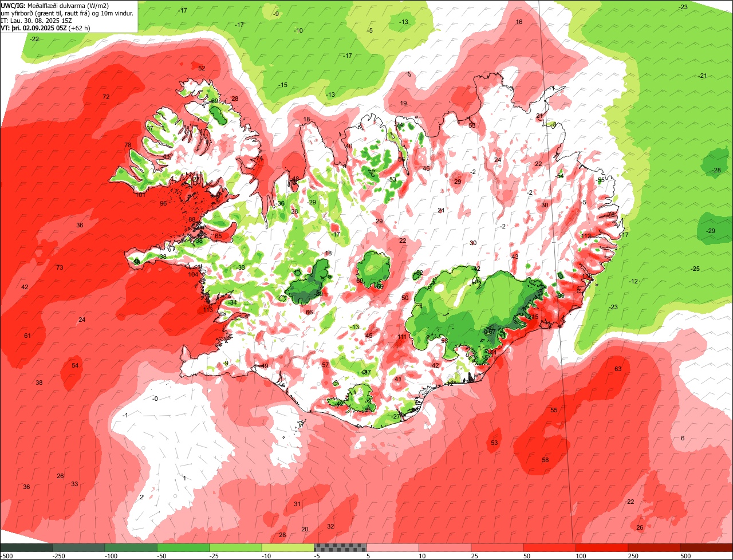Click the legend label "250"
This screenshot has height=560, width=733.
633,556
